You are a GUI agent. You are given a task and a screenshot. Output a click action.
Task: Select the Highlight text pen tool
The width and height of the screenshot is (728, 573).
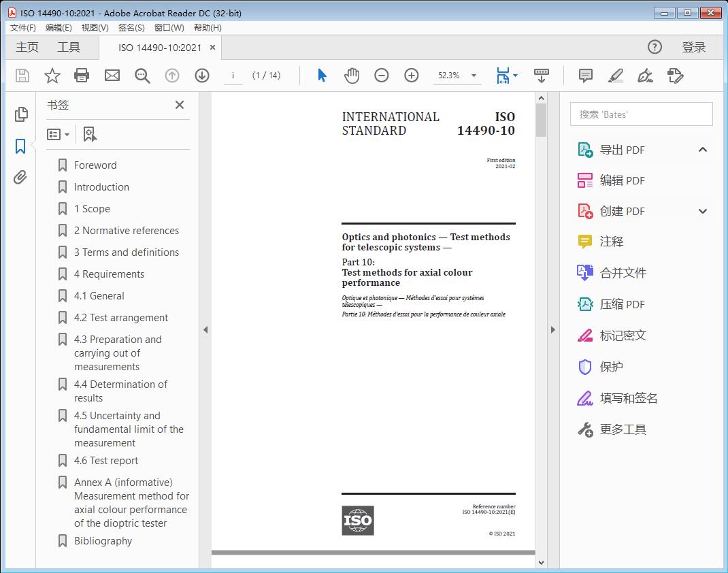[615, 76]
